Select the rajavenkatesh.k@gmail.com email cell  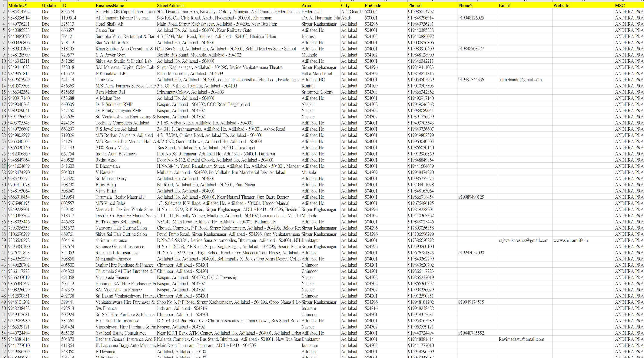525,240
